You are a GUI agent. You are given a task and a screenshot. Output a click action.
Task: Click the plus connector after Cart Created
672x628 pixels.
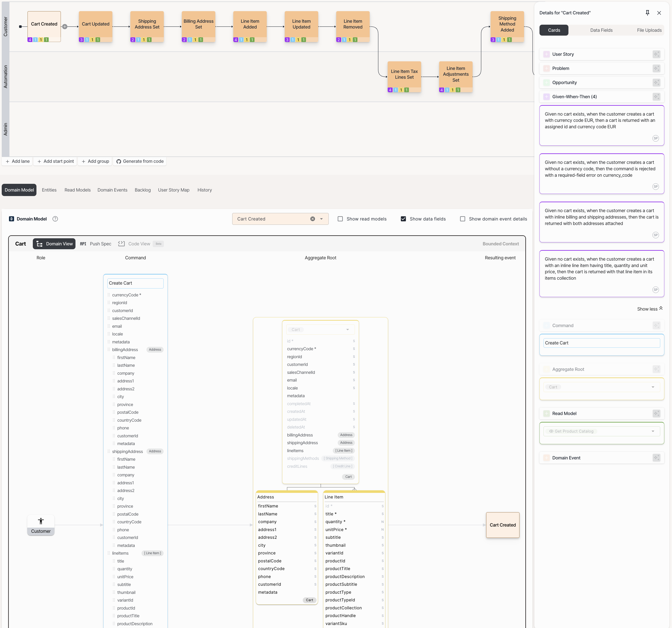pyautogui.click(x=65, y=27)
